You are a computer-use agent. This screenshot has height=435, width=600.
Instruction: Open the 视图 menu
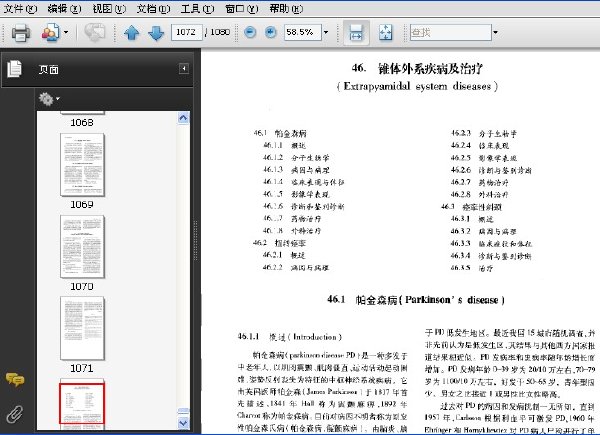point(109,8)
